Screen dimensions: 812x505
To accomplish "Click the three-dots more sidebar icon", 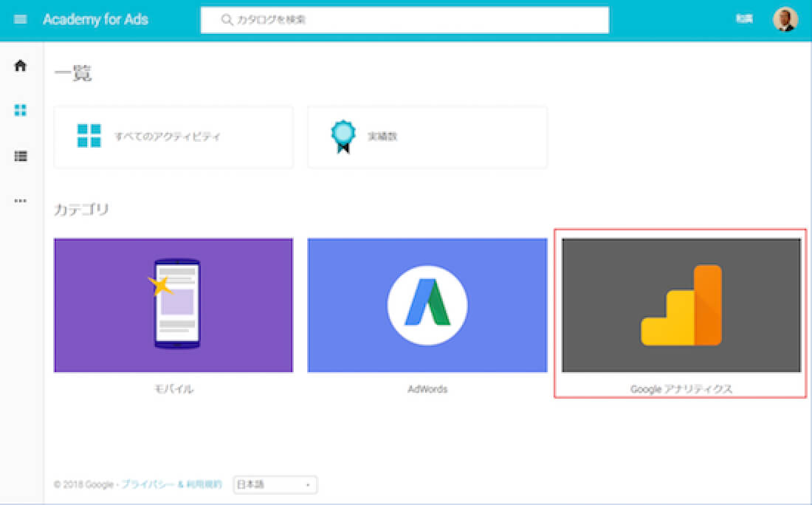I will click(20, 201).
